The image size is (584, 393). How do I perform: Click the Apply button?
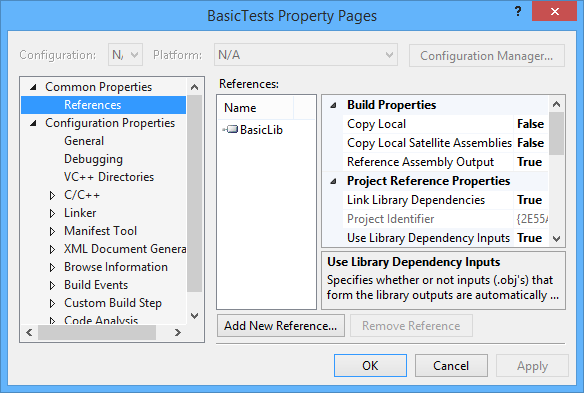pyautogui.click(x=532, y=365)
